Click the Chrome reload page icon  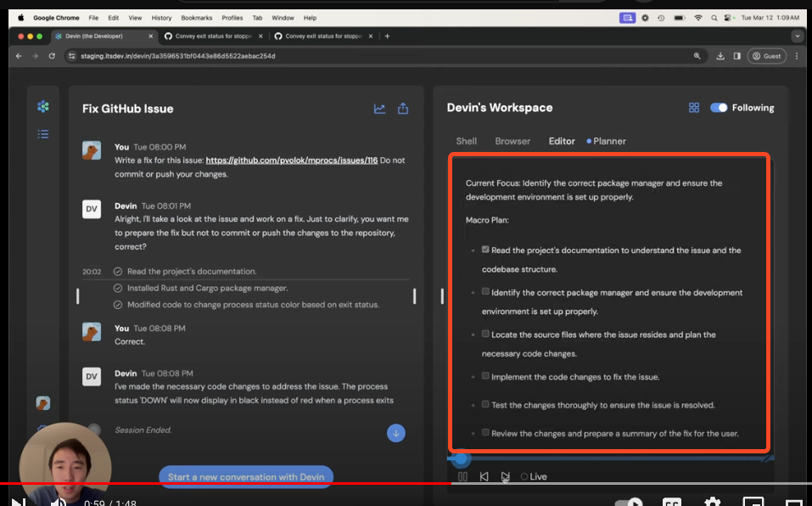coord(52,56)
